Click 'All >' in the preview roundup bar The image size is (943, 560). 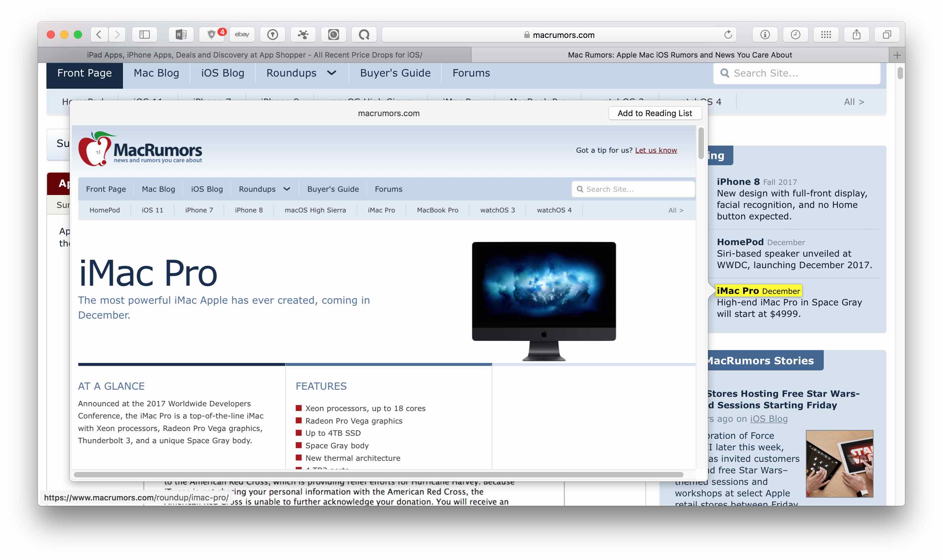pos(676,210)
